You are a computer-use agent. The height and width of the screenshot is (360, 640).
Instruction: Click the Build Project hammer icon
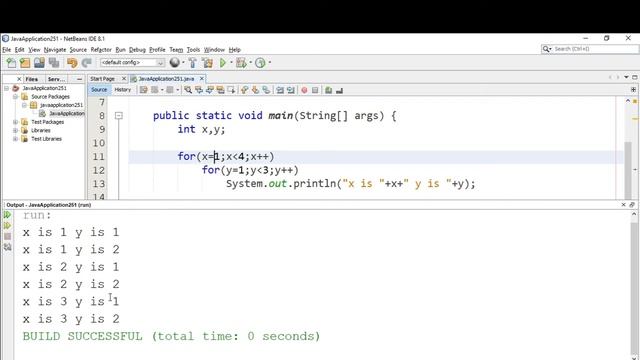193,62
